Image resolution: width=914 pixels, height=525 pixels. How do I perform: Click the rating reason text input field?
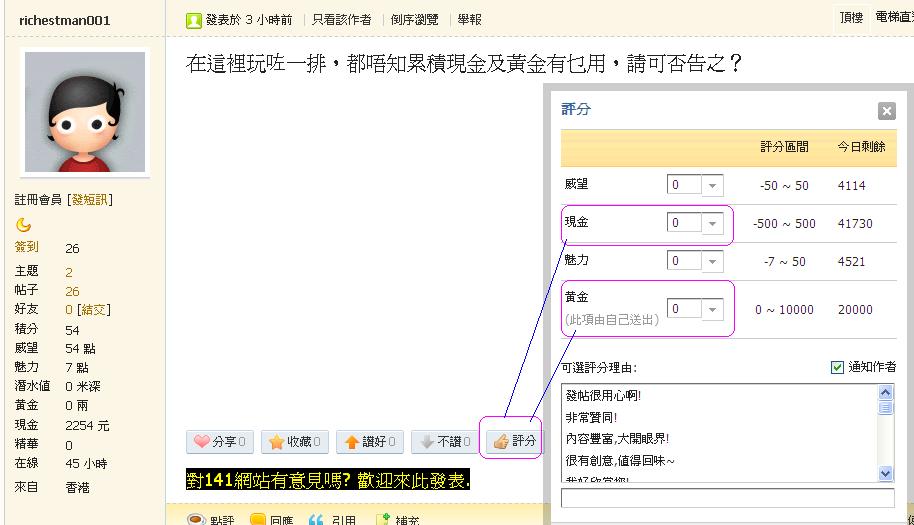tap(727, 498)
